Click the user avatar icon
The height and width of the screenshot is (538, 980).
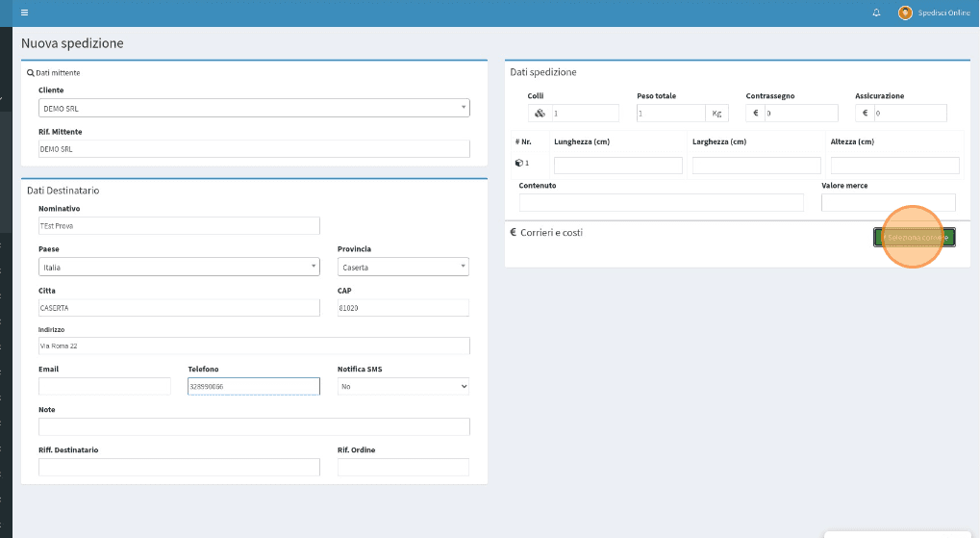point(905,13)
